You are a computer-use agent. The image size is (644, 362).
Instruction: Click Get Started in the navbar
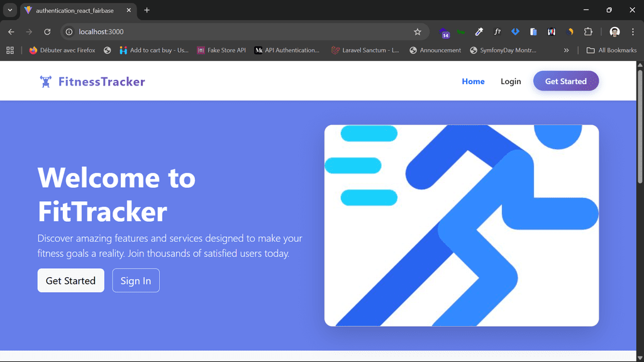coord(565,81)
